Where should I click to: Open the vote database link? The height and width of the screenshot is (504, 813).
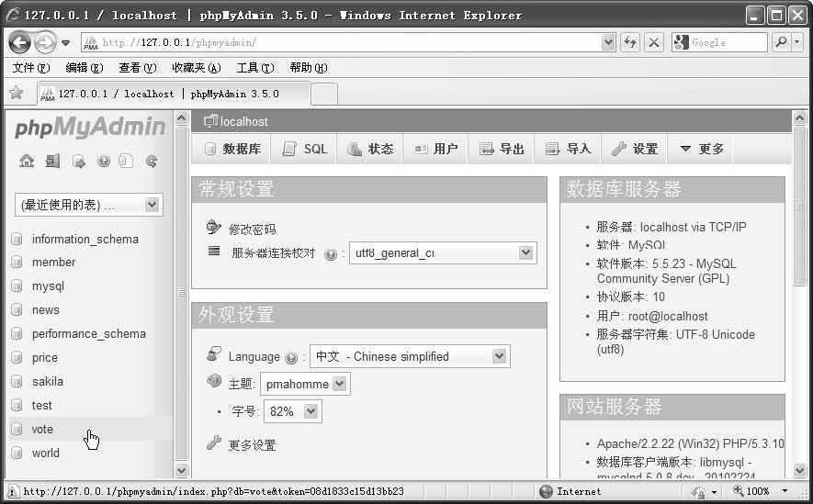[x=42, y=430]
